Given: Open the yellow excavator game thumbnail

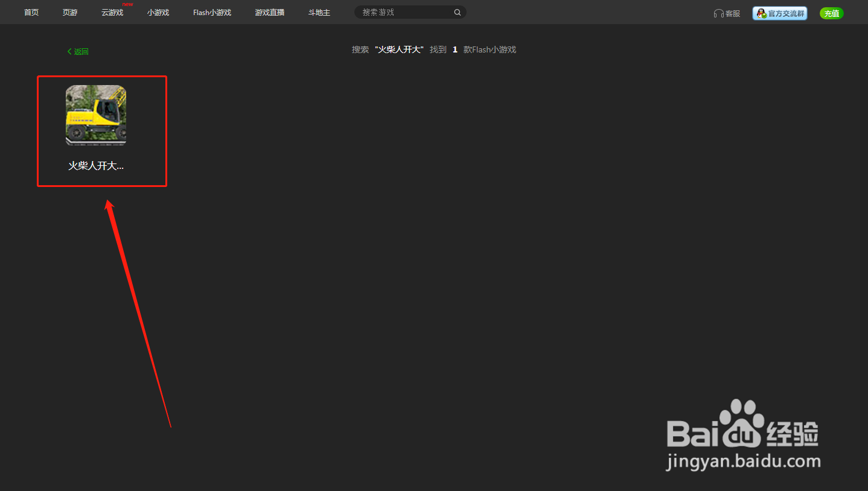Looking at the screenshot, I should coord(96,115).
